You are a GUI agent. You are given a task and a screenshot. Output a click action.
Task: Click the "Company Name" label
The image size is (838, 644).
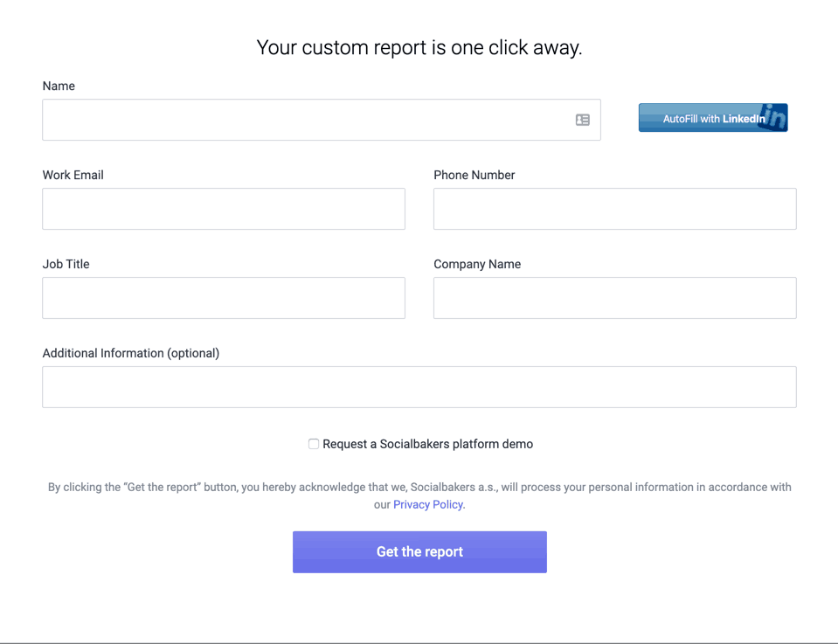[477, 264]
